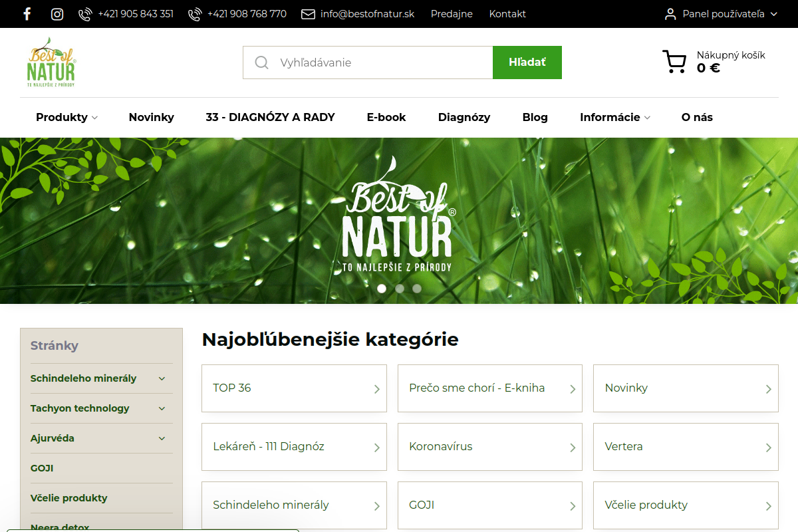Open the Kontakt link
Screen dimensions: 798x532
[x=507, y=14]
